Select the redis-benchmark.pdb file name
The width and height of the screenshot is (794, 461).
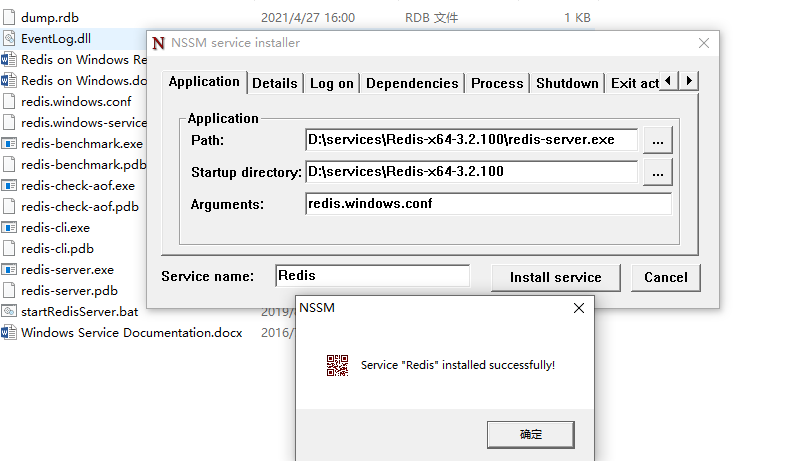[x=84, y=165]
